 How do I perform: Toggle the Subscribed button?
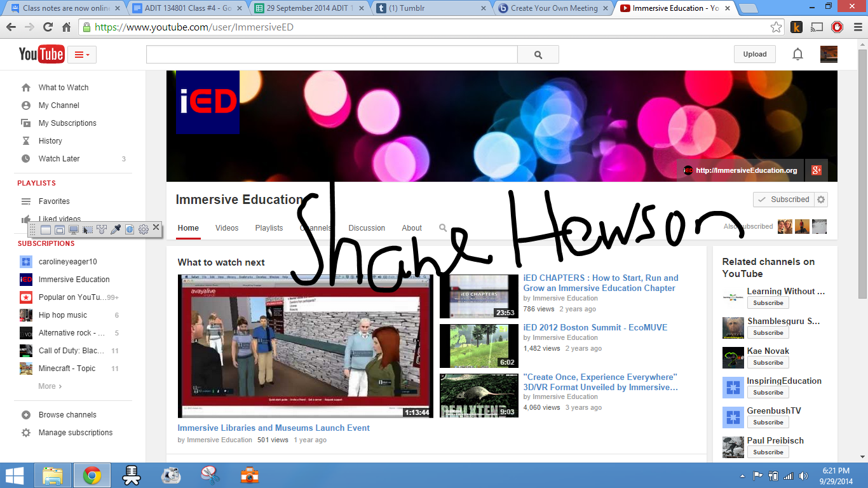pos(783,200)
